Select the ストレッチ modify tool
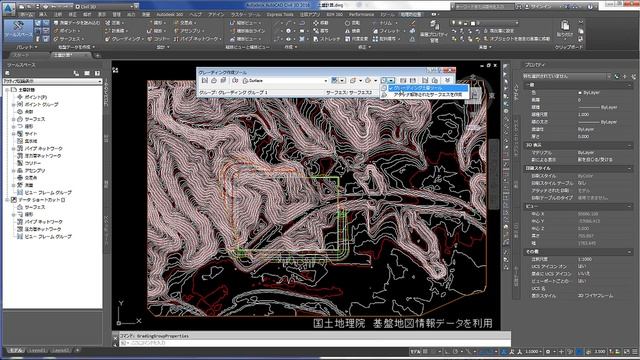This screenshot has height=360, width=640. pos(326,39)
